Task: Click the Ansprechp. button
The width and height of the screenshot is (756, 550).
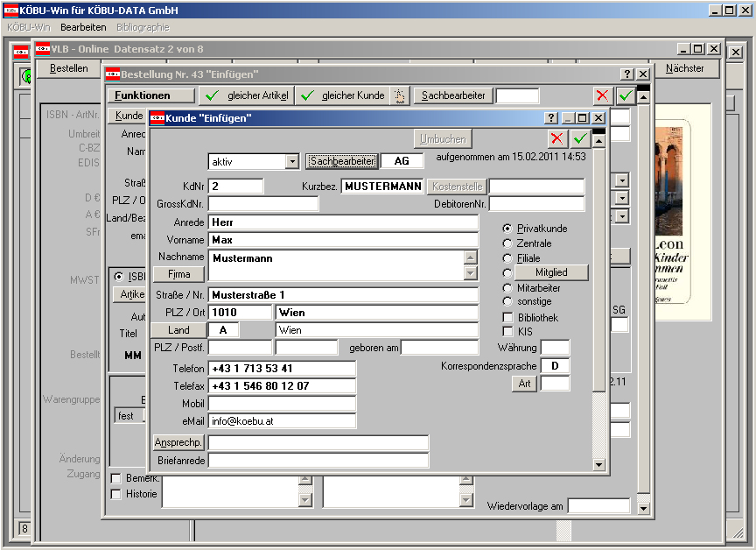Action: coord(178,442)
